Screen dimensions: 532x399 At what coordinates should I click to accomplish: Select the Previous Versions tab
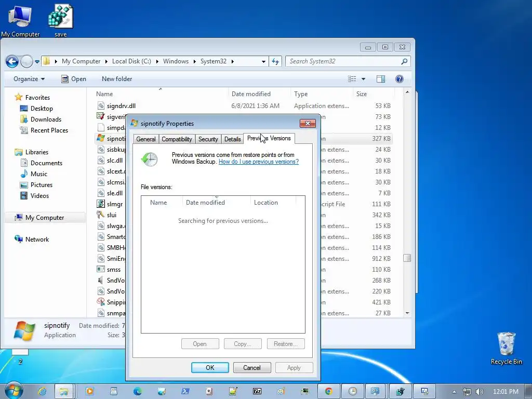(x=269, y=138)
